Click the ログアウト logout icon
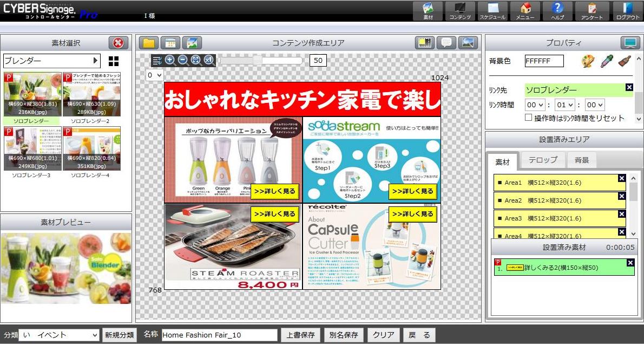 point(628,11)
